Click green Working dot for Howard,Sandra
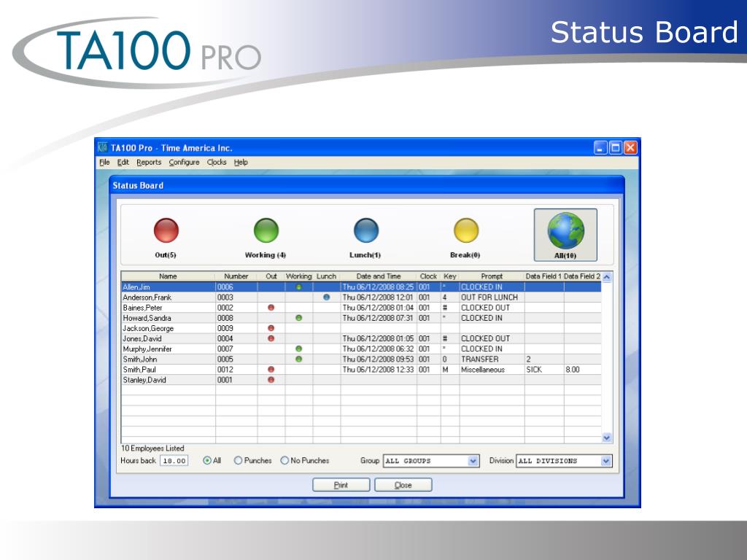This screenshot has height=560, width=747. pyautogui.click(x=298, y=318)
